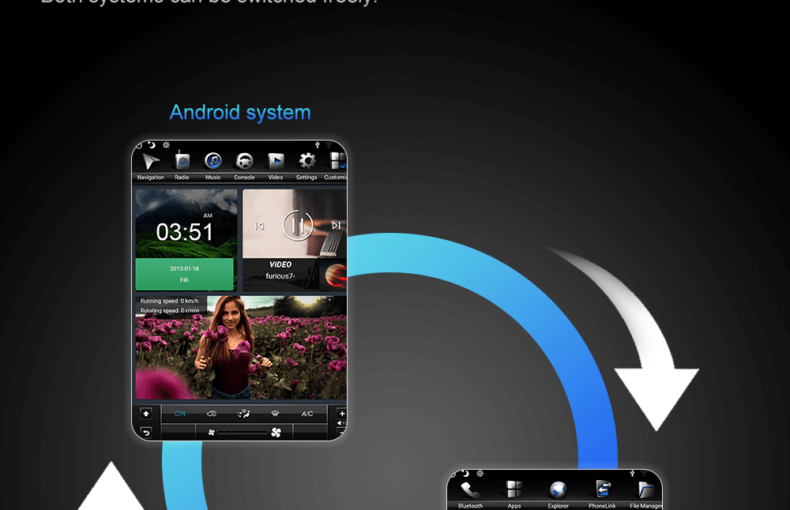Image resolution: width=790 pixels, height=510 pixels.
Task: Click the back return arrow button
Action: pyautogui.click(x=146, y=432)
